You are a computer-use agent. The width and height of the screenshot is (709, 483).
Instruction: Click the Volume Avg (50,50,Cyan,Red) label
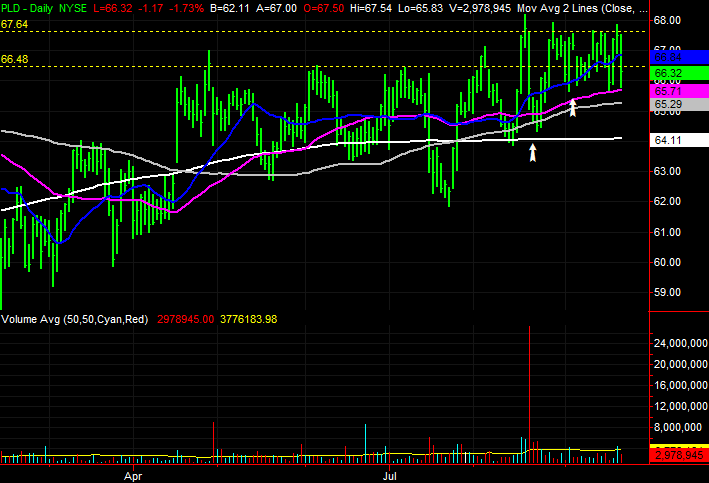tap(75, 319)
